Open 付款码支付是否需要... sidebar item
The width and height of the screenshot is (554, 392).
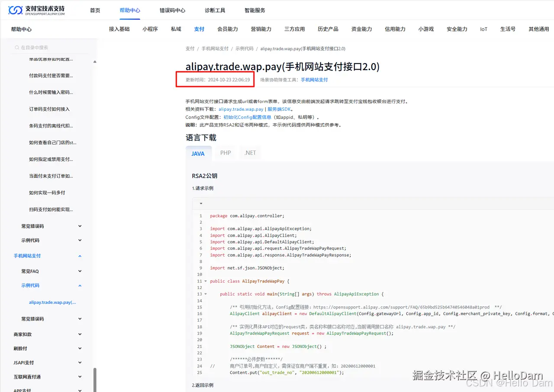(51, 76)
